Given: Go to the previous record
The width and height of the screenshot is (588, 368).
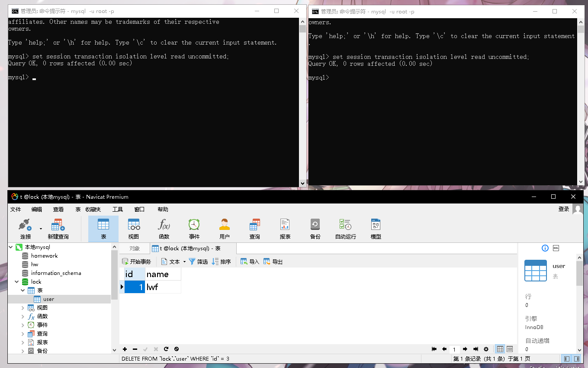Looking at the screenshot, I should click(444, 349).
